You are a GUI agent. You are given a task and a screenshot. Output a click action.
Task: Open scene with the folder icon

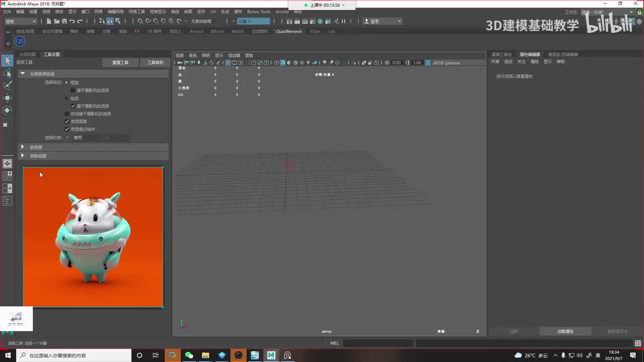pyautogui.click(x=56, y=21)
